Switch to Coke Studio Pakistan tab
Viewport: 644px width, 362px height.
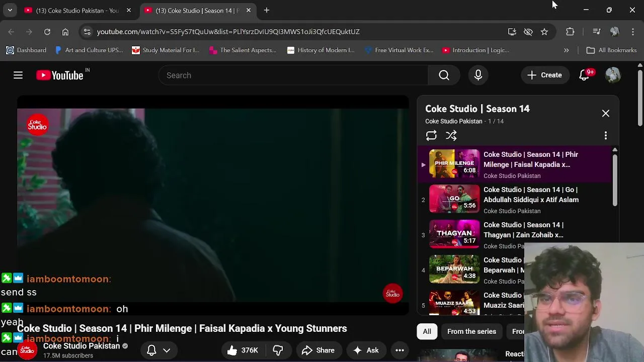(x=77, y=11)
